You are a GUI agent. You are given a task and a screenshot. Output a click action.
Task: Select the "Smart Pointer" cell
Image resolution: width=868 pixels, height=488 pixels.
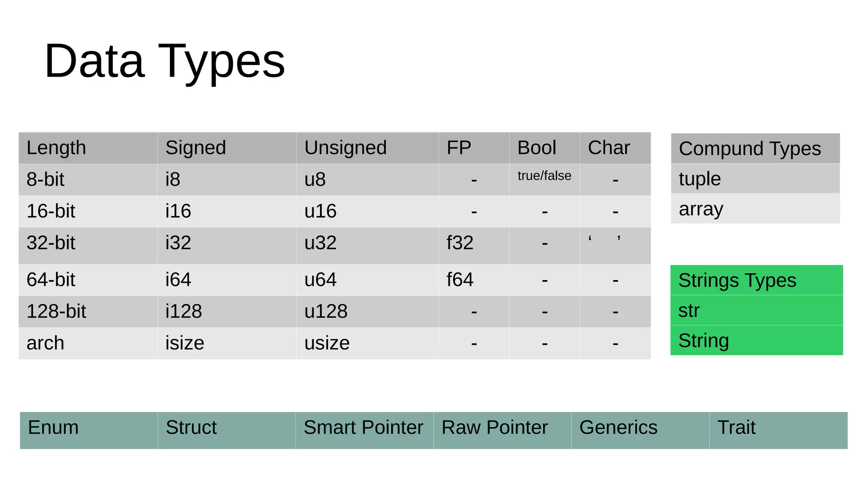point(363,427)
